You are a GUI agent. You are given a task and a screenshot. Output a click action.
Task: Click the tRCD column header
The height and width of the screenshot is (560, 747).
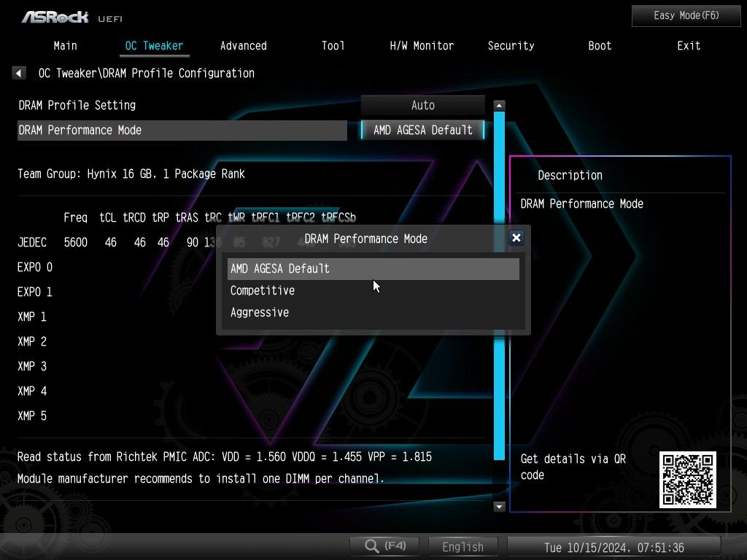[134, 217]
